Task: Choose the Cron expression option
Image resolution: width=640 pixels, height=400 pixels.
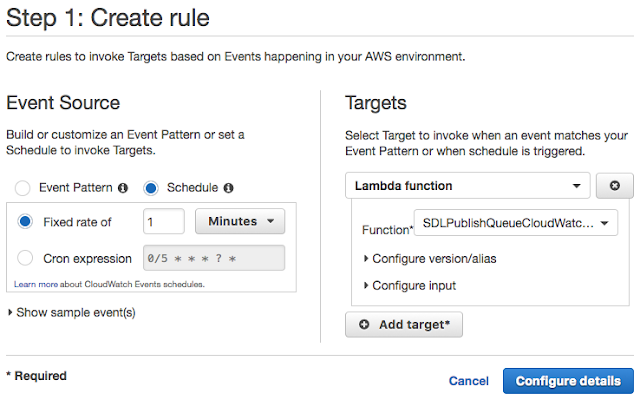Action: point(26,258)
